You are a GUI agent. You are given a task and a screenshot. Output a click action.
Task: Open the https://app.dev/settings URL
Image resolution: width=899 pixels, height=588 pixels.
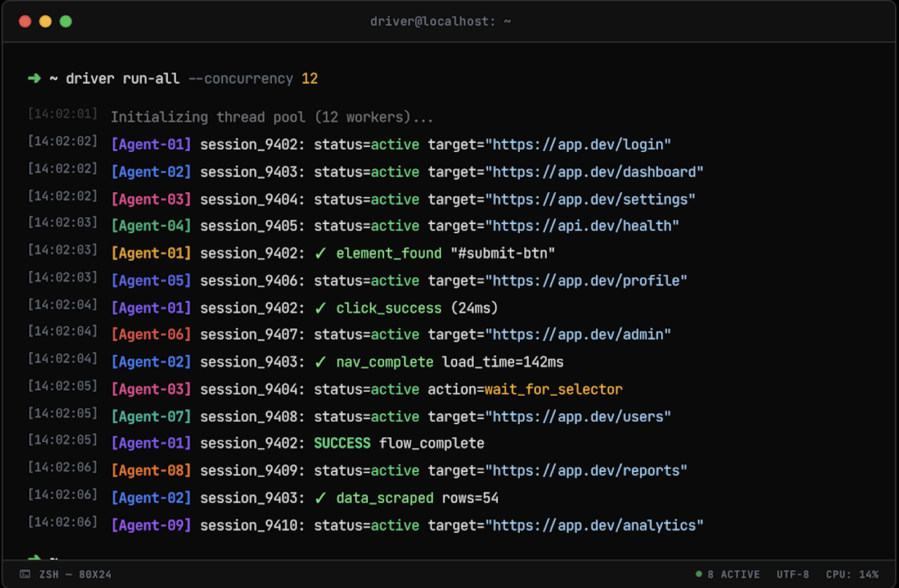590,200
